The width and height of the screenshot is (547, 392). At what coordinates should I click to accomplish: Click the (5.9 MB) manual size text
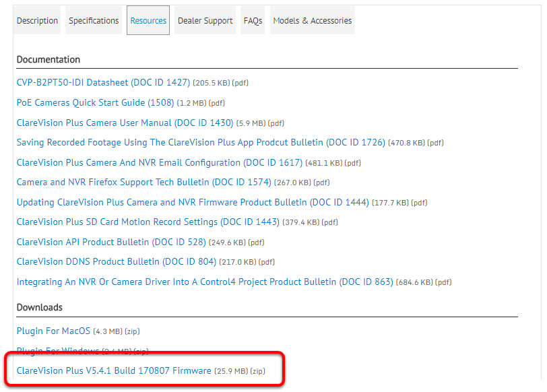pos(251,123)
